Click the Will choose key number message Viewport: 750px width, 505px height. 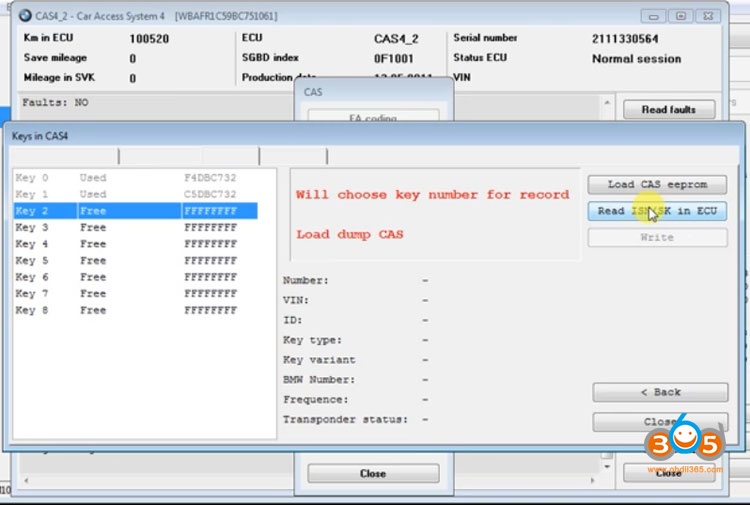[432, 195]
